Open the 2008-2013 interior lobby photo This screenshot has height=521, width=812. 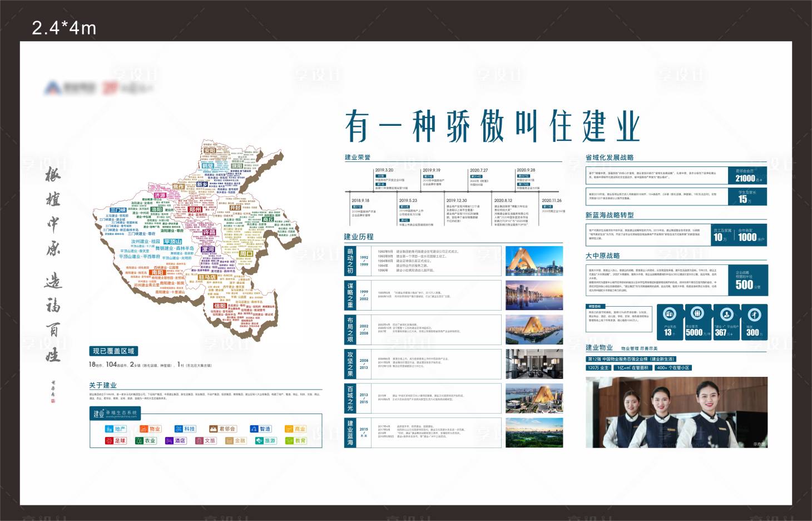534,365
